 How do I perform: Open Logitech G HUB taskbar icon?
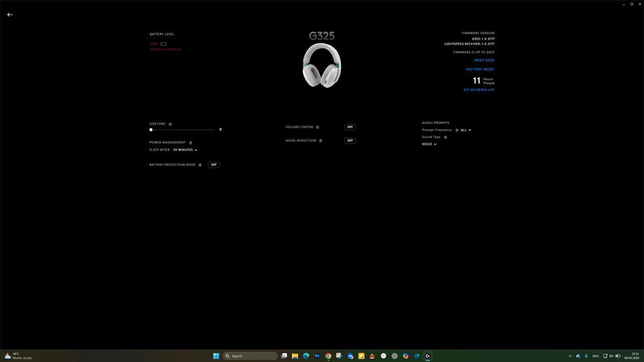tap(428, 356)
